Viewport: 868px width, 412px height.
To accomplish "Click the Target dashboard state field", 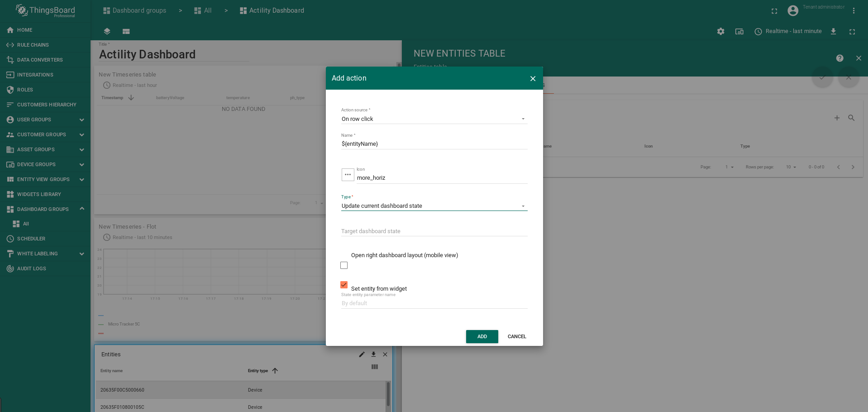I will coord(434,231).
